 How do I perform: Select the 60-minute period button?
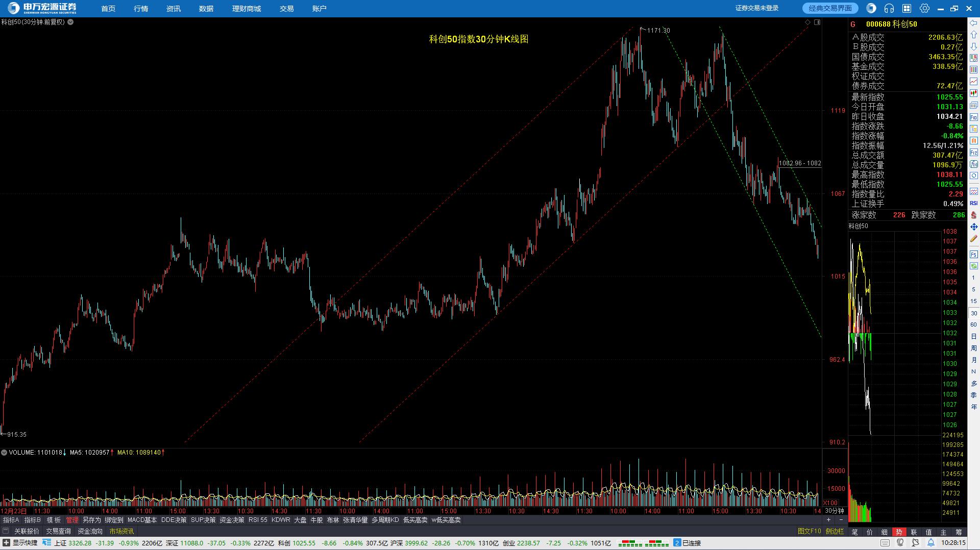pyautogui.click(x=974, y=324)
